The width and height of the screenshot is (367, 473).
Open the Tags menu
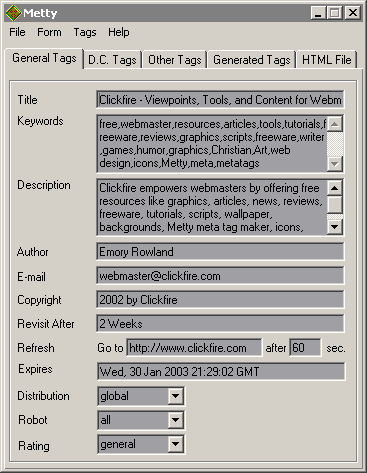click(x=85, y=32)
